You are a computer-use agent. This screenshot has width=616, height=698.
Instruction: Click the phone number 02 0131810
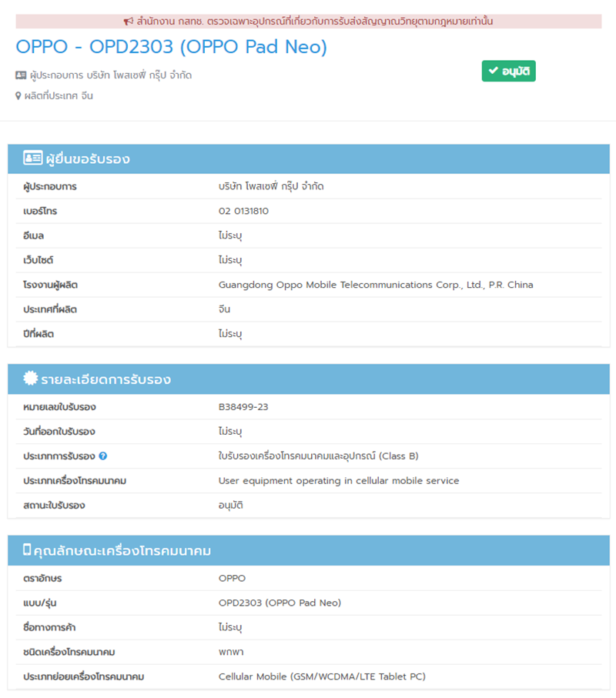(x=243, y=211)
